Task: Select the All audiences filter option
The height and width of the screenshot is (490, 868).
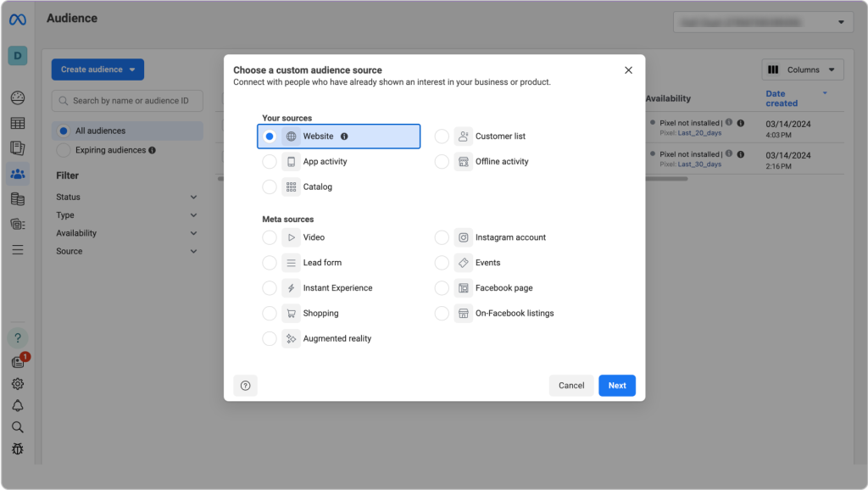Action: [127, 131]
